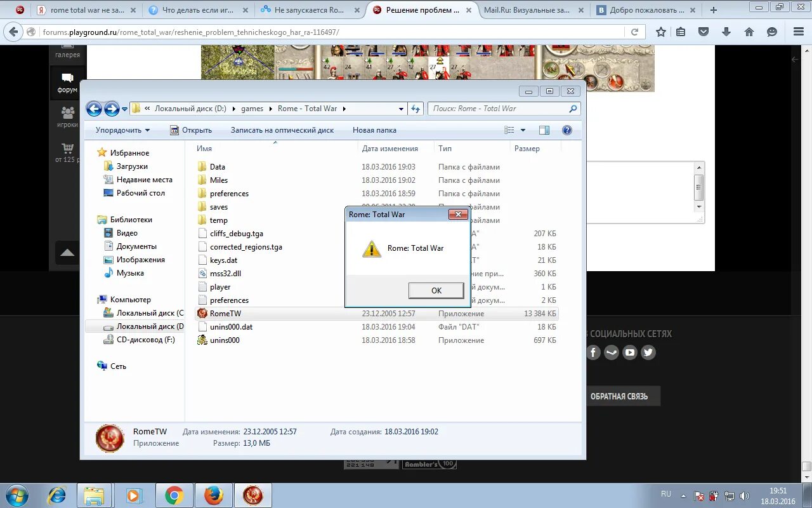The image size is (812, 508).
Task: Open the Видео library
Action: pos(127,233)
